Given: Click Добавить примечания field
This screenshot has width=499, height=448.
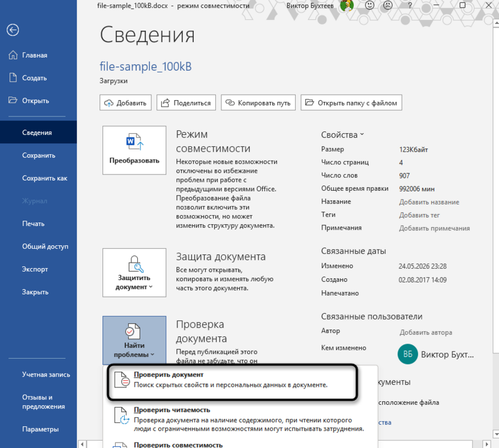Looking at the screenshot, I should [x=434, y=228].
